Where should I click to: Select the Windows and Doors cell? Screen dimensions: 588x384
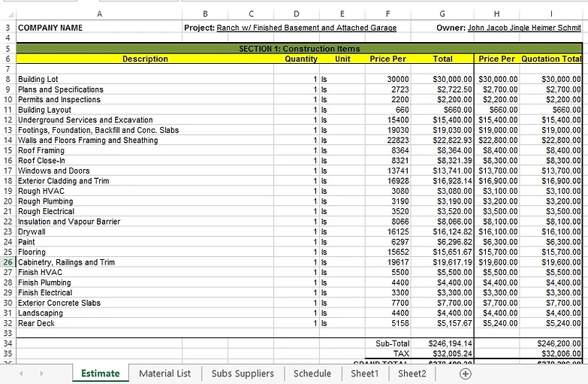pyautogui.click(x=145, y=171)
